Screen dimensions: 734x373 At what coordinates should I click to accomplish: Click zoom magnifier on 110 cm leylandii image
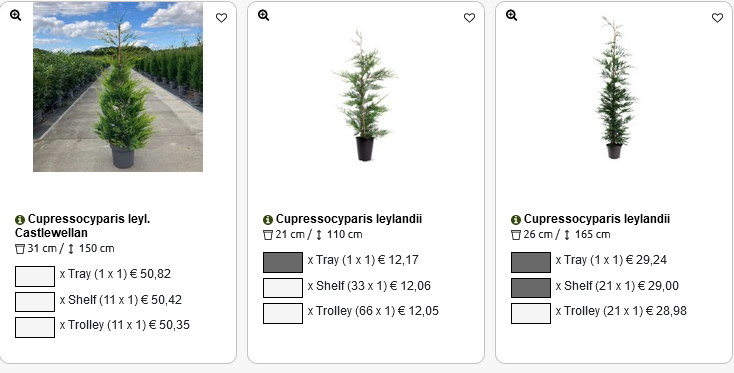point(264,15)
